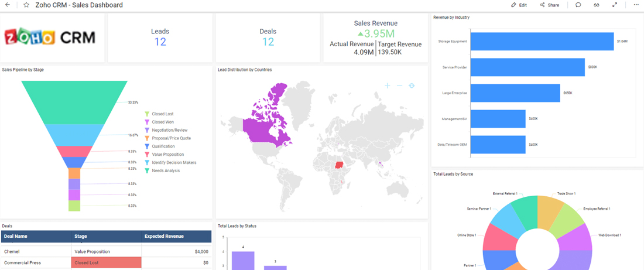Toggle Proposal/Price Quote legend entry
Screen dimensions: 644x270
[167, 138]
